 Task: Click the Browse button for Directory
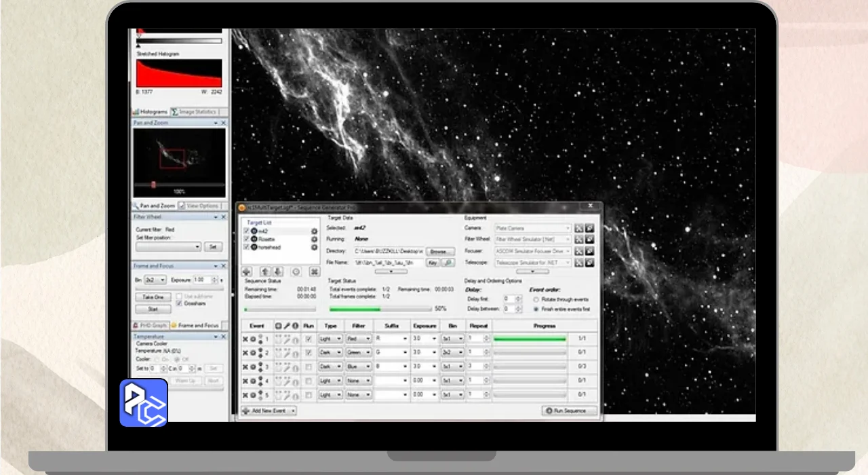click(440, 251)
